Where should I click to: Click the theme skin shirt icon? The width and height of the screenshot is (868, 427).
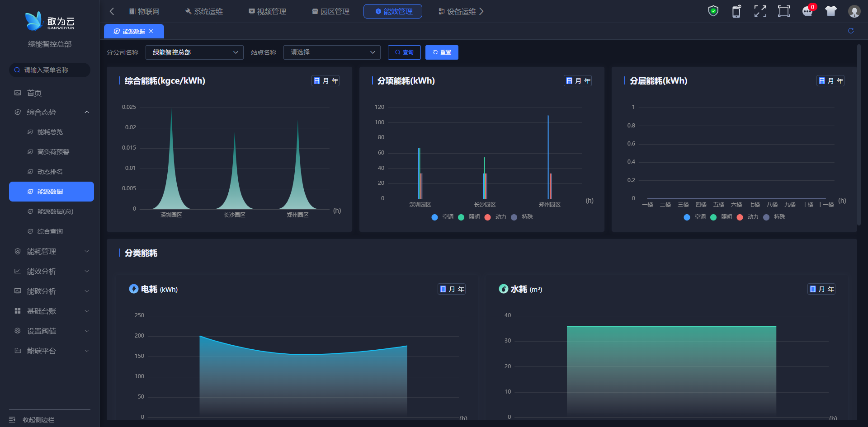pyautogui.click(x=830, y=11)
